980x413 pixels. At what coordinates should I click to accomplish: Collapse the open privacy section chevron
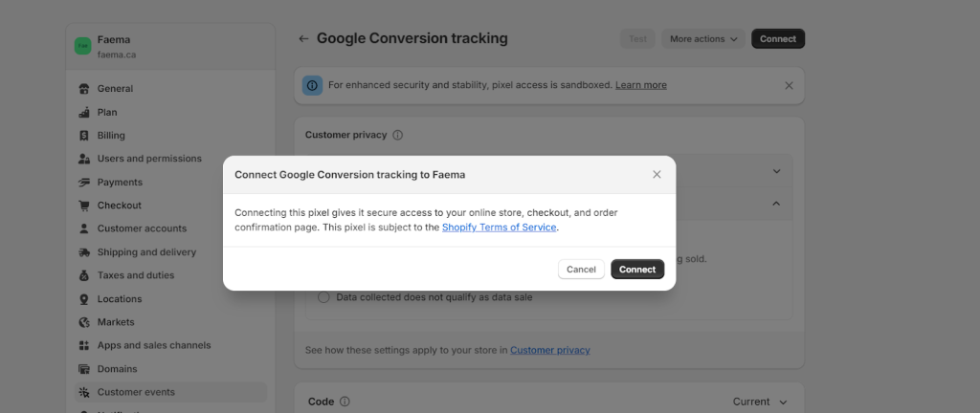tap(776, 204)
